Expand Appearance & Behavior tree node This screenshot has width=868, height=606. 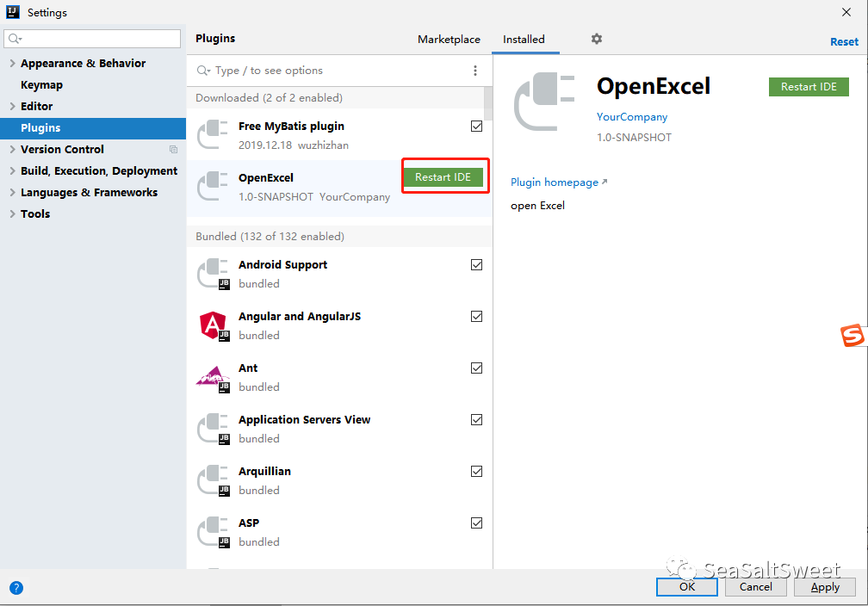(x=12, y=63)
